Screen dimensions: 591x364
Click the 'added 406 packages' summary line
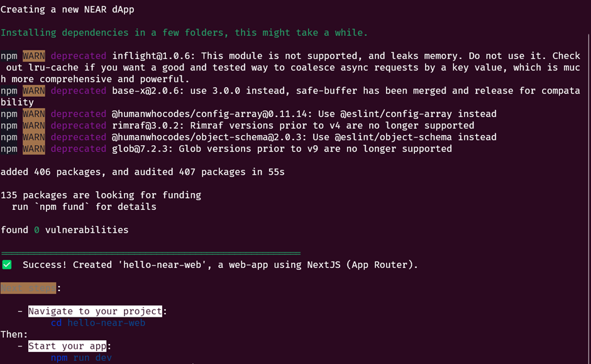142,172
